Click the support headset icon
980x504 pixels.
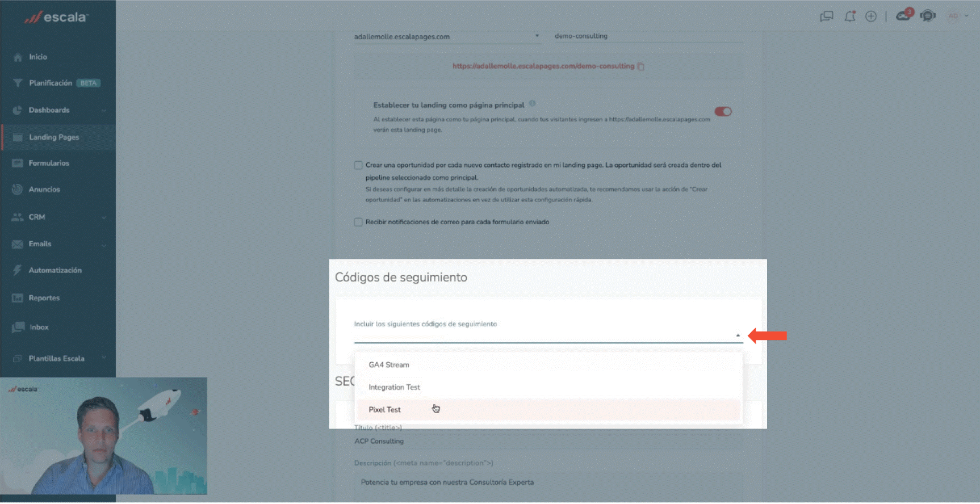pyautogui.click(x=928, y=16)
